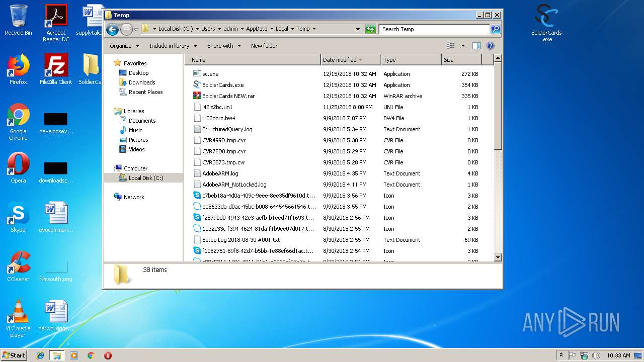This screenshot has height=362, width=644.
Task: Sort by Size column header
Action: (461, 60)
